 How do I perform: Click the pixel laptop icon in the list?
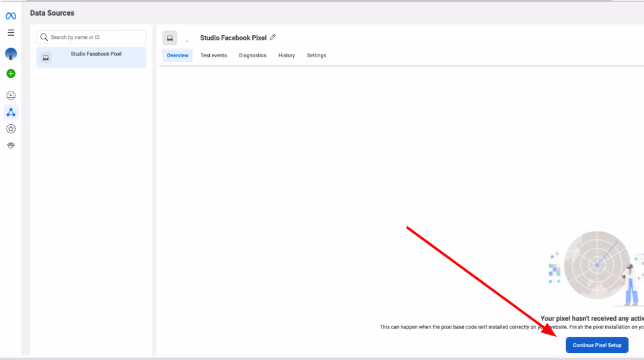45,57
